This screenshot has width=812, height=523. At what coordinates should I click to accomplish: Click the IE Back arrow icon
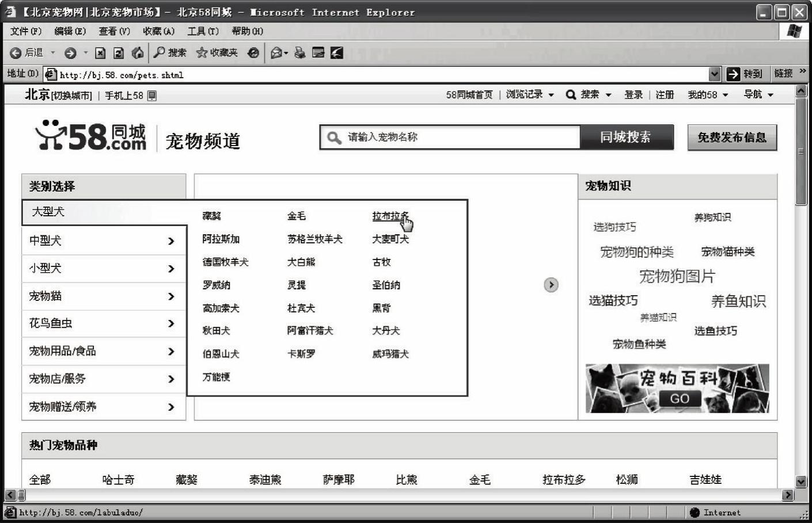tap(16, 53)
